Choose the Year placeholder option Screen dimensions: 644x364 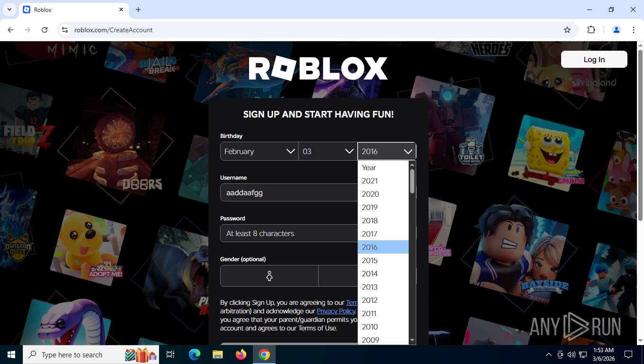(383, 167)
